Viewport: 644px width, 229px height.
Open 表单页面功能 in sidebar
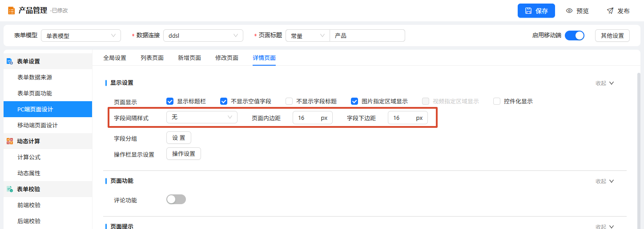[48, 93]
